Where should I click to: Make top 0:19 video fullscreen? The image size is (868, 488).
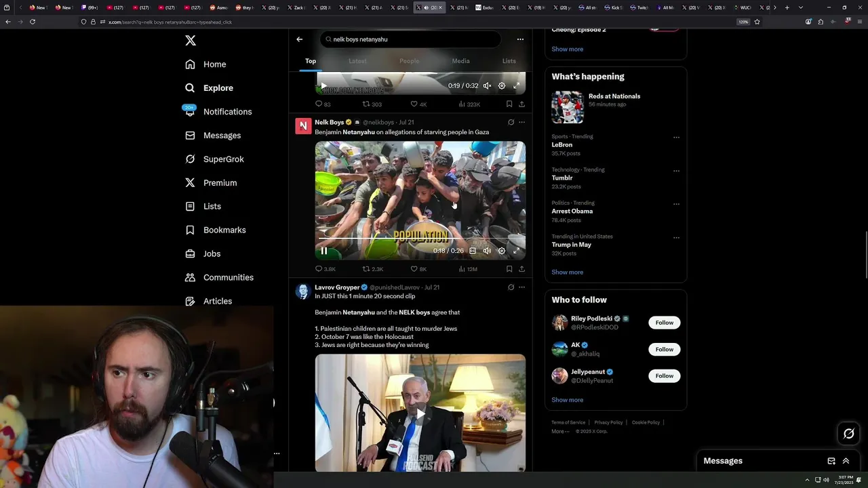[516, 86]
